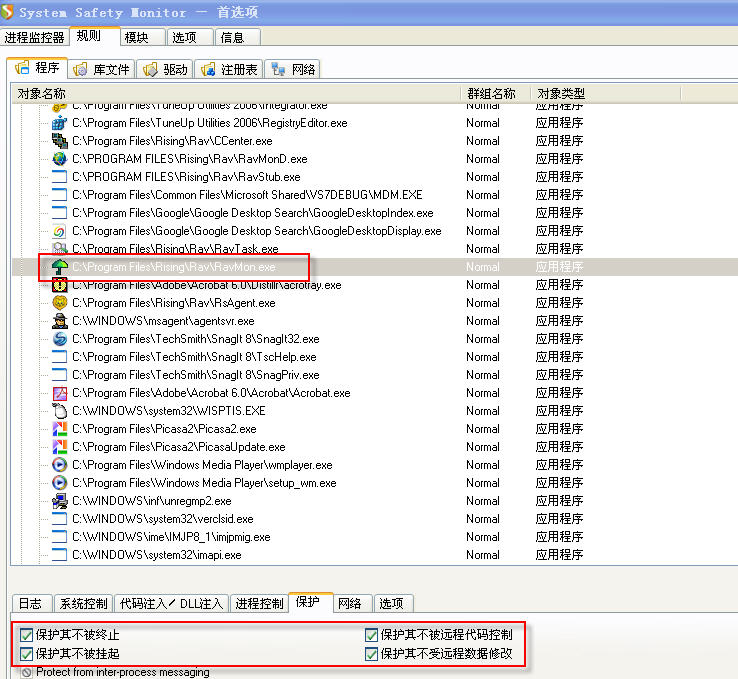The image size is (738, 679).
Task: Open the 系统控制 bottom tab
Action: (83, 604)
